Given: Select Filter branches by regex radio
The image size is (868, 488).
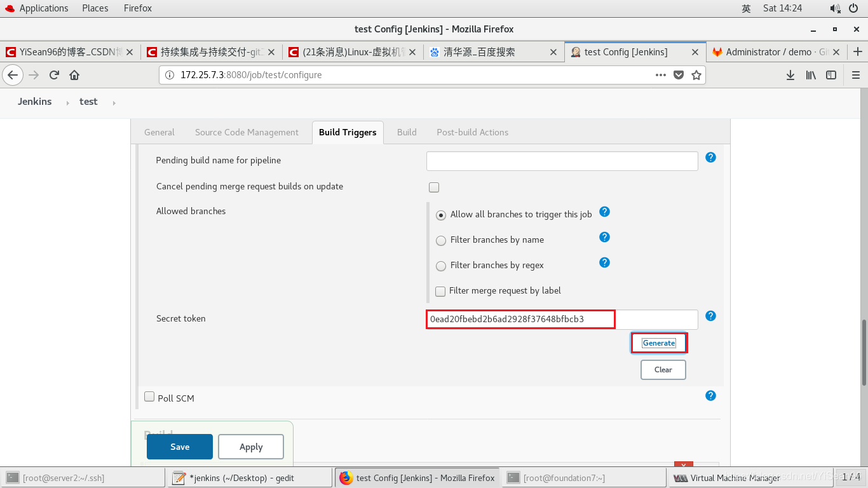Looking at the screenshot, I should (441, 266).
